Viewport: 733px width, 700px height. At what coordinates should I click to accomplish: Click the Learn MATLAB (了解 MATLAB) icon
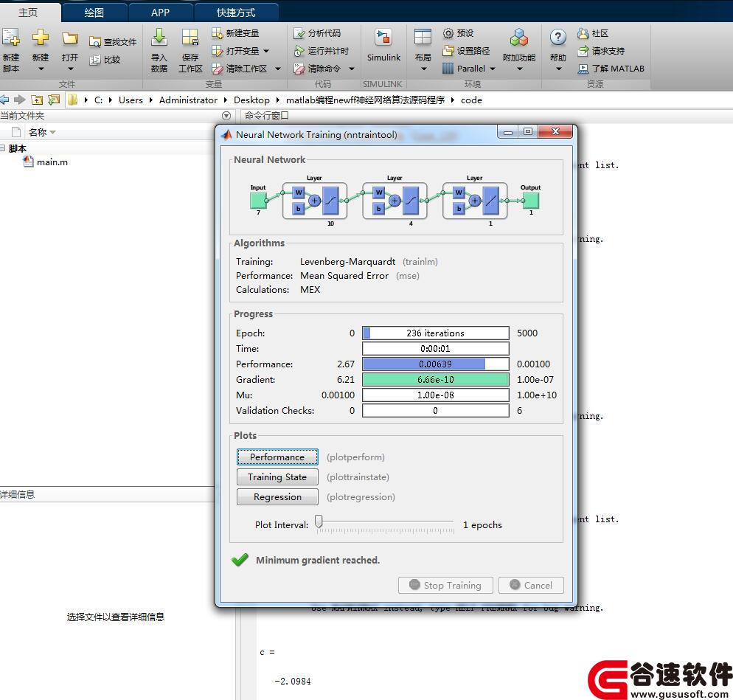(583, 69)
